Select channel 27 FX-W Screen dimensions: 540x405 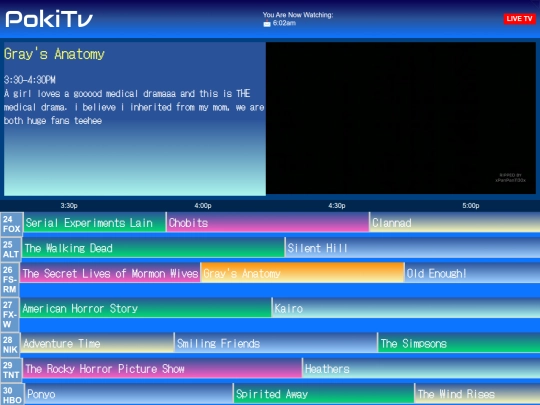point(10,314)
